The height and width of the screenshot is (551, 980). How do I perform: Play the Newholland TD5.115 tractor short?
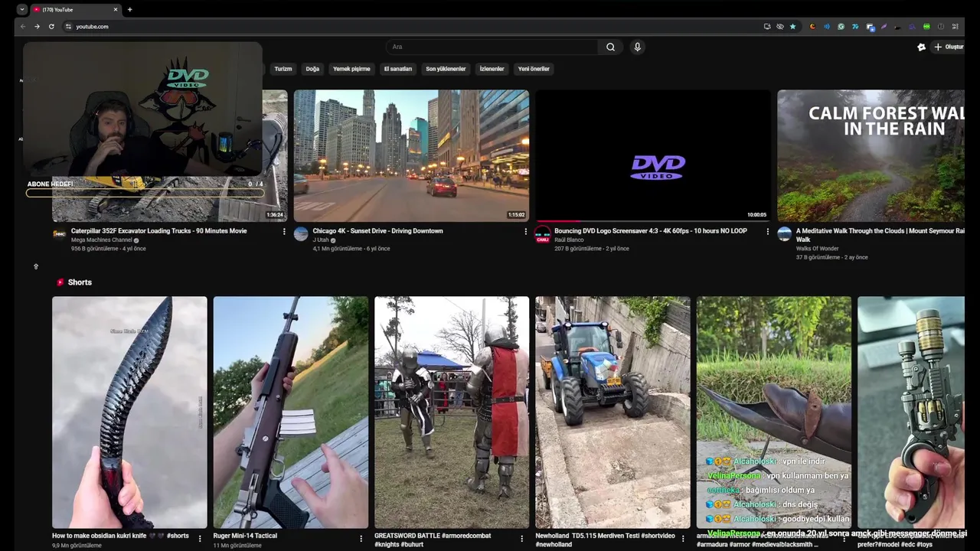[x=612, y=412]
